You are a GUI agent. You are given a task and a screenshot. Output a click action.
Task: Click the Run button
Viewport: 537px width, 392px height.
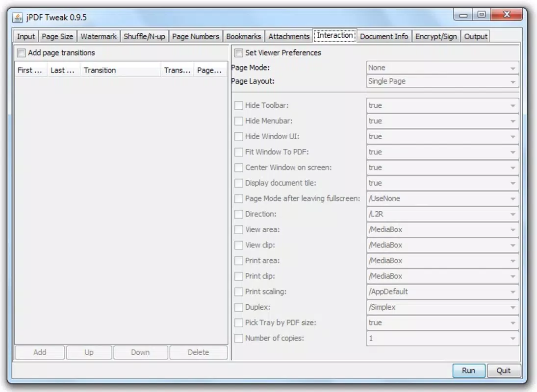point(468,371)
